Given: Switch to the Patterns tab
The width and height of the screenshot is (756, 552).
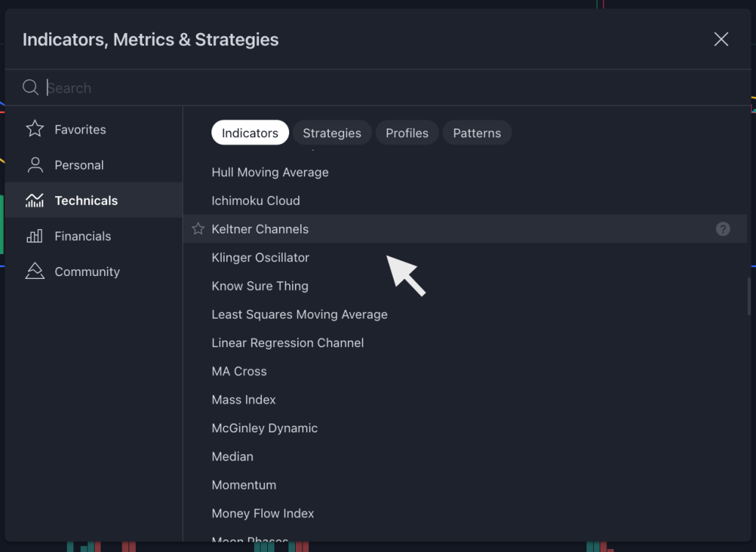Looking at the screenshot, I should click(477, 133).
